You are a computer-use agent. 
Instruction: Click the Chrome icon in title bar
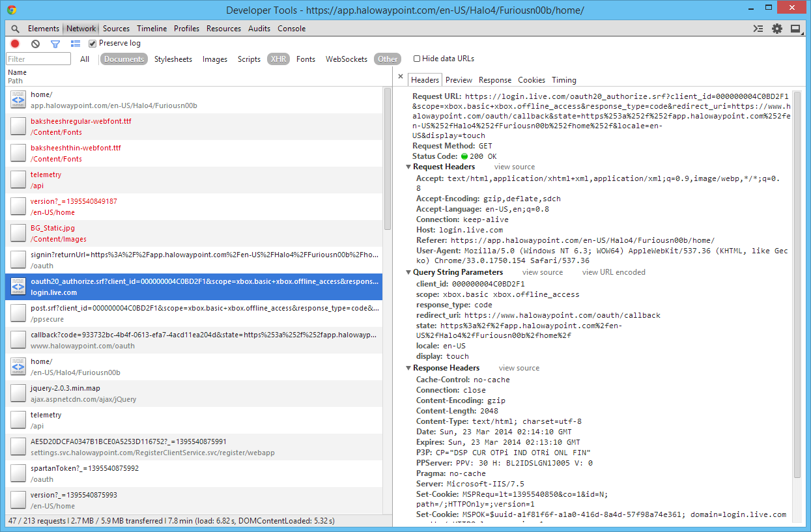pyautogui.click(x=12, y=10)
